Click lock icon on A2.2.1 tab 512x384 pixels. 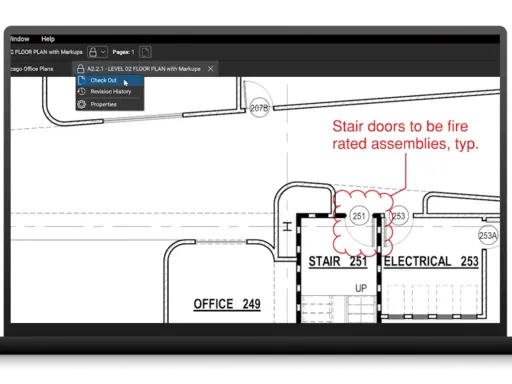[80, 69]
